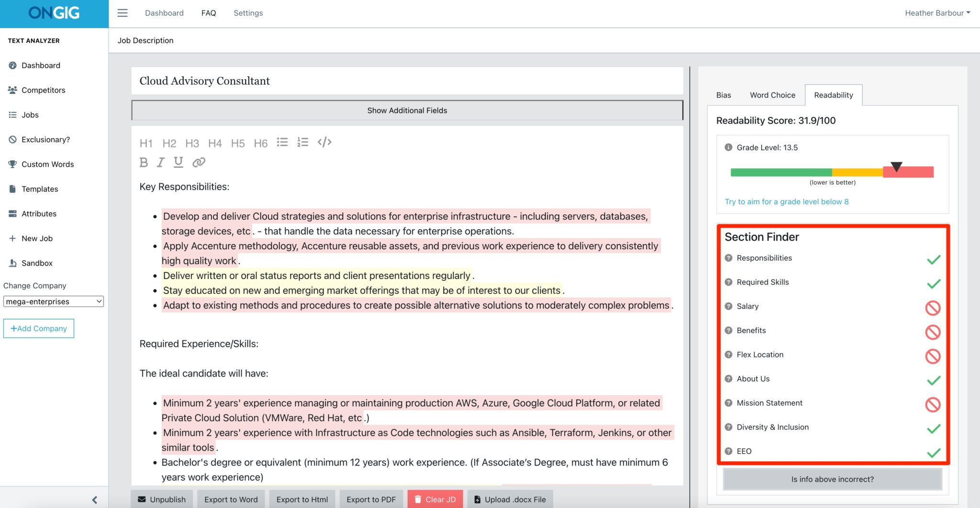Open the HTML code view icon
Viewport: 980px width, 508px height.
[325, 142]
